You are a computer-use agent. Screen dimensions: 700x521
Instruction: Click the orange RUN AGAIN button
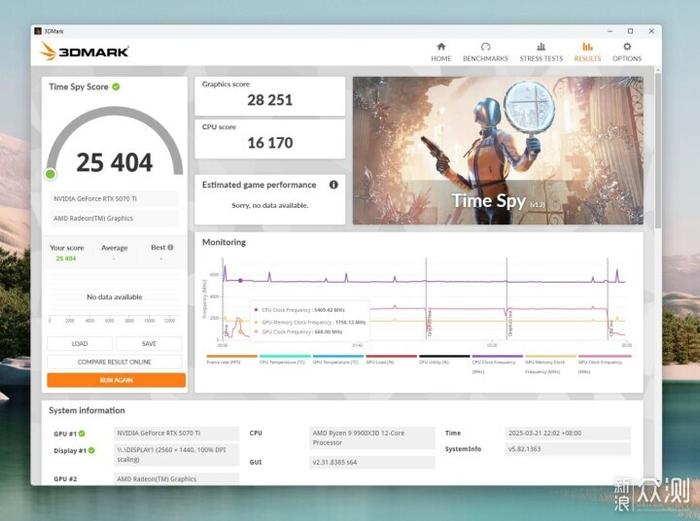[x=117, y=380]
